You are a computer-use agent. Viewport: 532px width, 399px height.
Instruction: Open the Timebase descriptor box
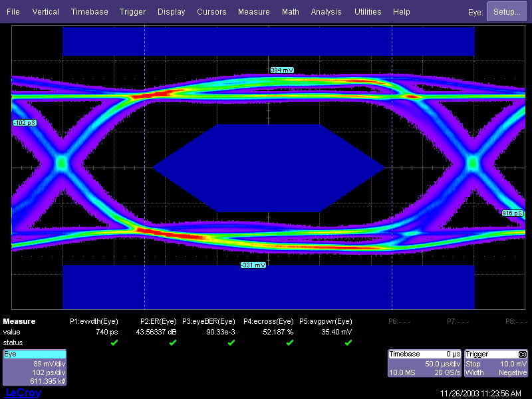click(x=424, y=364)
